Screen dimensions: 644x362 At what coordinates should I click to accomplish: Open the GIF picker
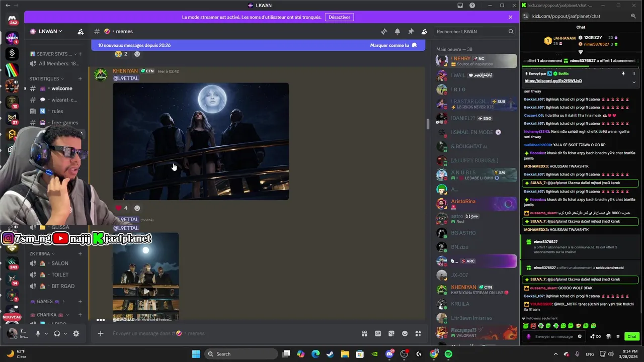[x=378, y=333]
